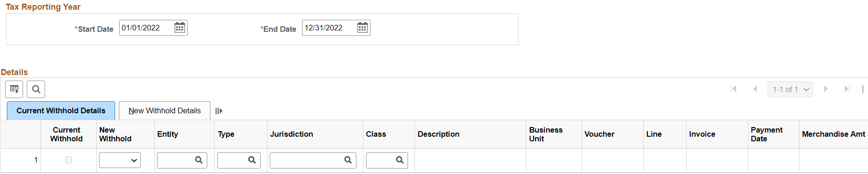Click into the Jurisdiction text field
868x174 pixels.
307,160
